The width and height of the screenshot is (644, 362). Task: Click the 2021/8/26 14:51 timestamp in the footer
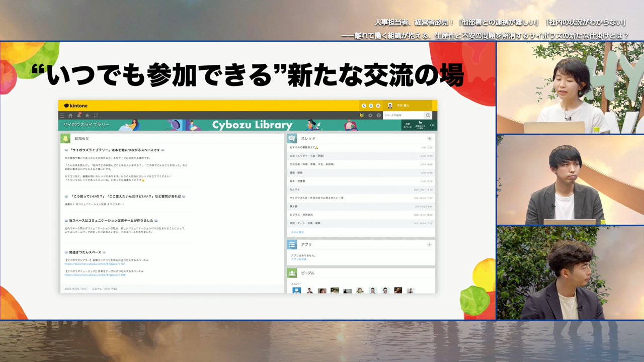[x=76, y=289]
